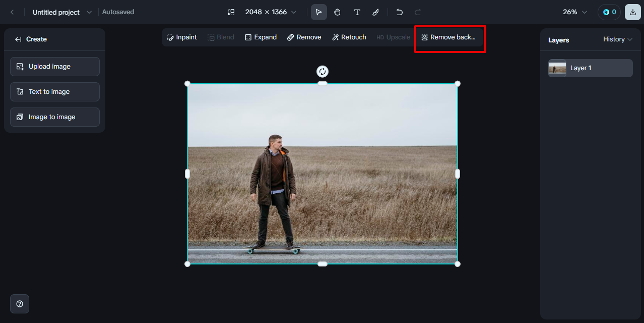644x323 pixels.
Task: Select the Brush drawing tool
Action: pyautogui.click(x=376, y=12)
